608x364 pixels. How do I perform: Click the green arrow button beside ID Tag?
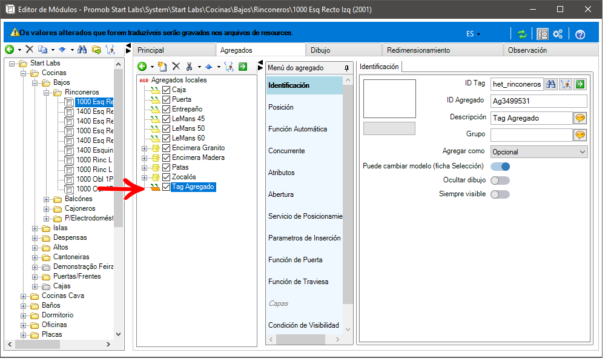[x=580, y=84]
